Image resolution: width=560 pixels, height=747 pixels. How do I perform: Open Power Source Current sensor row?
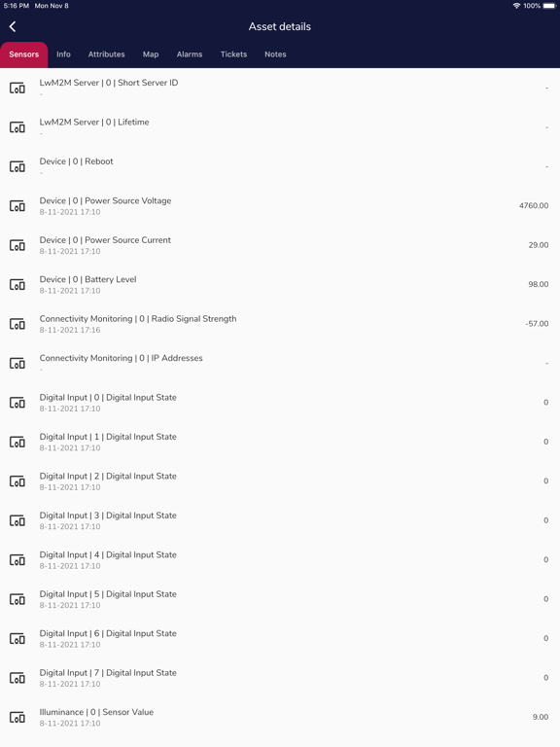coord(280,245)
